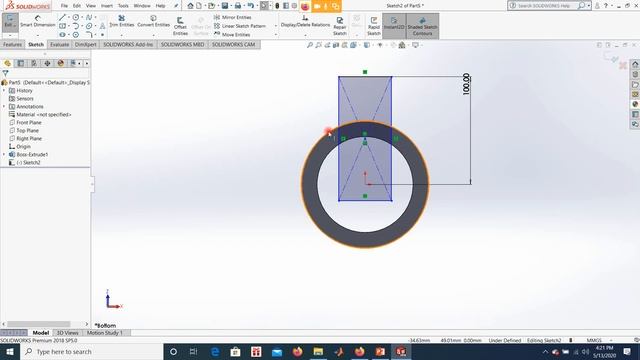Image resolution: width=640 pixels, height=360 pixels.
Task: Click Linear Sketch Pattern
Action: coord(240,26)
